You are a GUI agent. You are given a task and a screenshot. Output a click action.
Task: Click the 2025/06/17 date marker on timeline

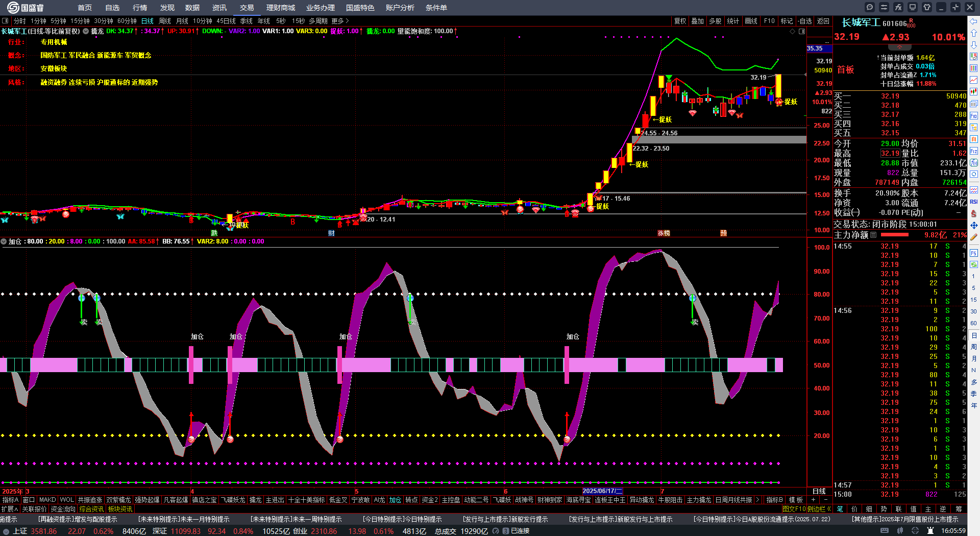pyautogui.click(x=602, y=491)
